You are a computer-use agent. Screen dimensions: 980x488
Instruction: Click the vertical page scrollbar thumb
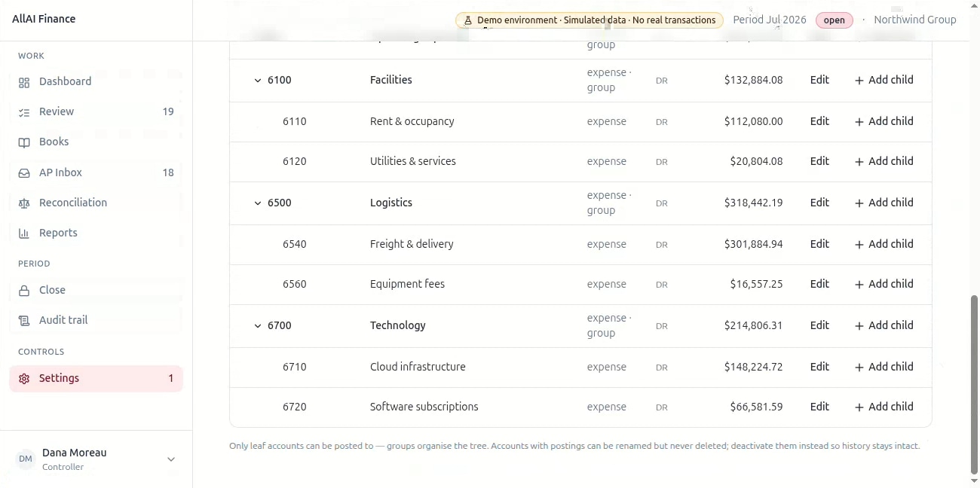pos(974,384)
